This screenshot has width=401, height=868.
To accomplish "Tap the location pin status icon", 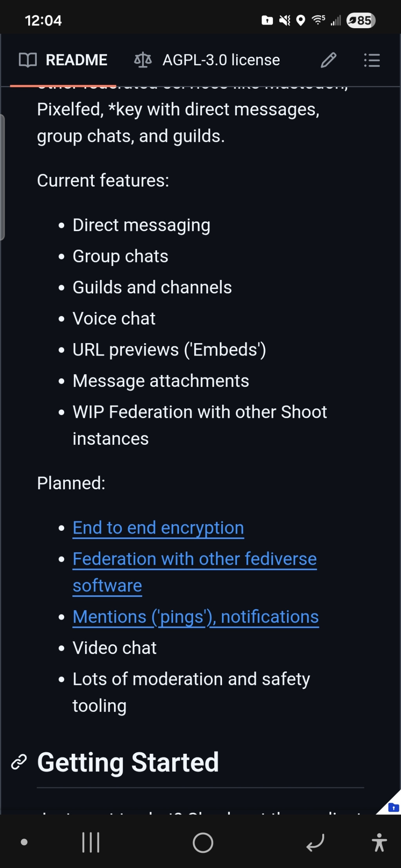I will pyautogui.click(x=301, y=20).
